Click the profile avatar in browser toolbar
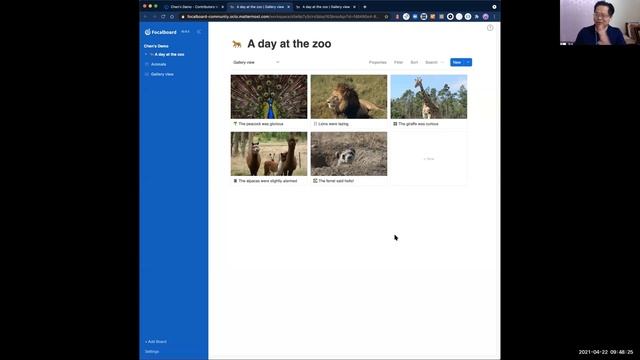640x360 pixels. point(485,17)
